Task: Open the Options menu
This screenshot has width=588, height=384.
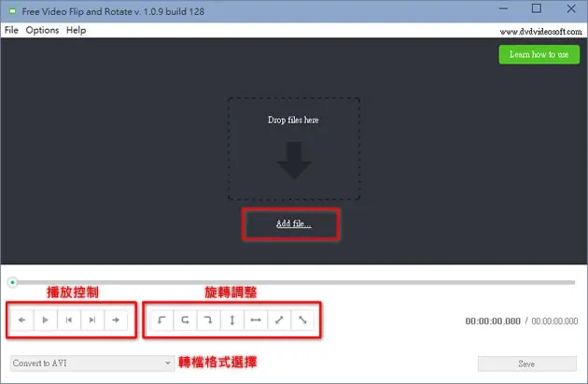Action: tap(42, 30)
